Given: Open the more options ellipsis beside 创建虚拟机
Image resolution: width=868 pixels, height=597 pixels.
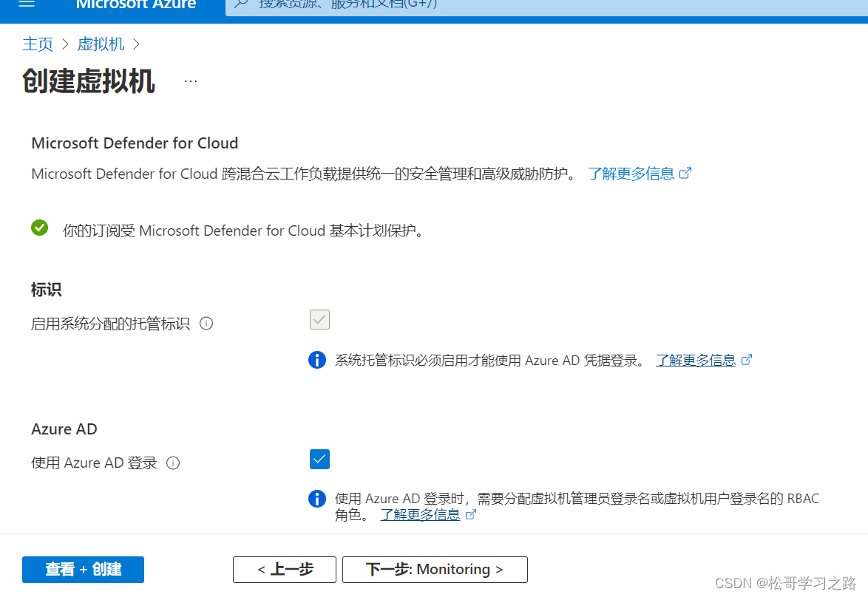Looking at the screenshot, I should click(x=191, y=81).
